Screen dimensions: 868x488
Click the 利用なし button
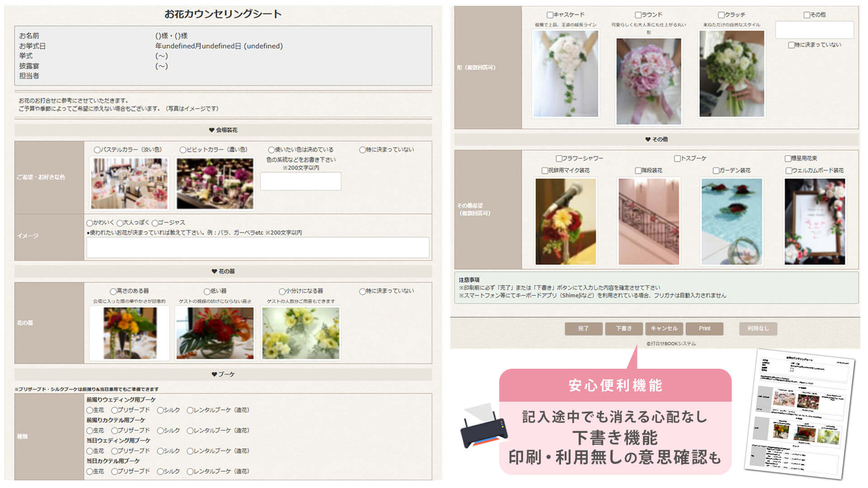tap(758, 328)
